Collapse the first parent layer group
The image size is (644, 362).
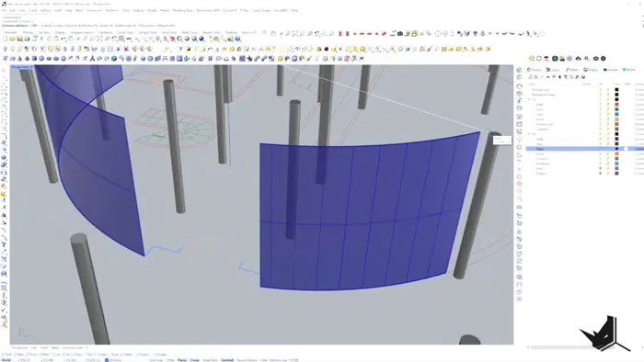tap(529, 99)
